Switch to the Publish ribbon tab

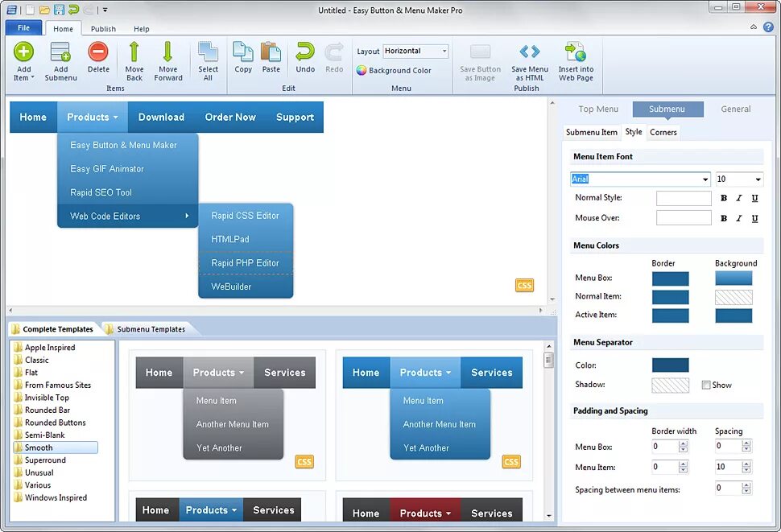pyautogui.click(x=103, y=29)
